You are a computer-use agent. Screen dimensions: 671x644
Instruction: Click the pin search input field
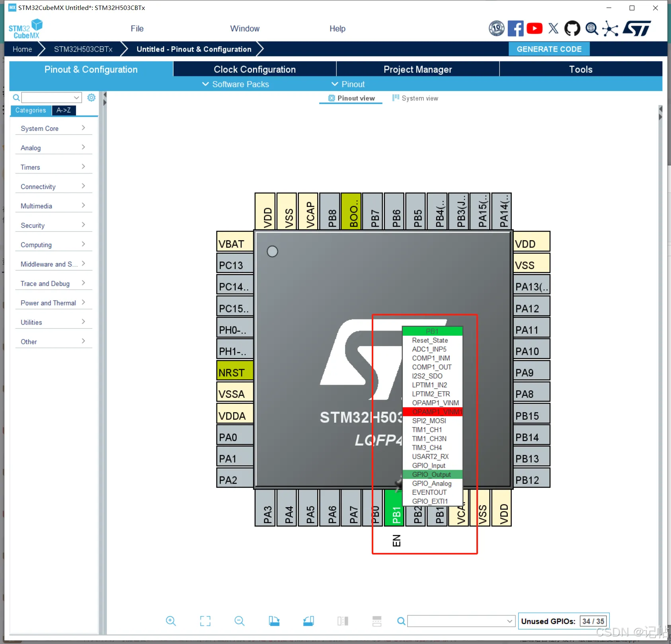pos(461,621)
